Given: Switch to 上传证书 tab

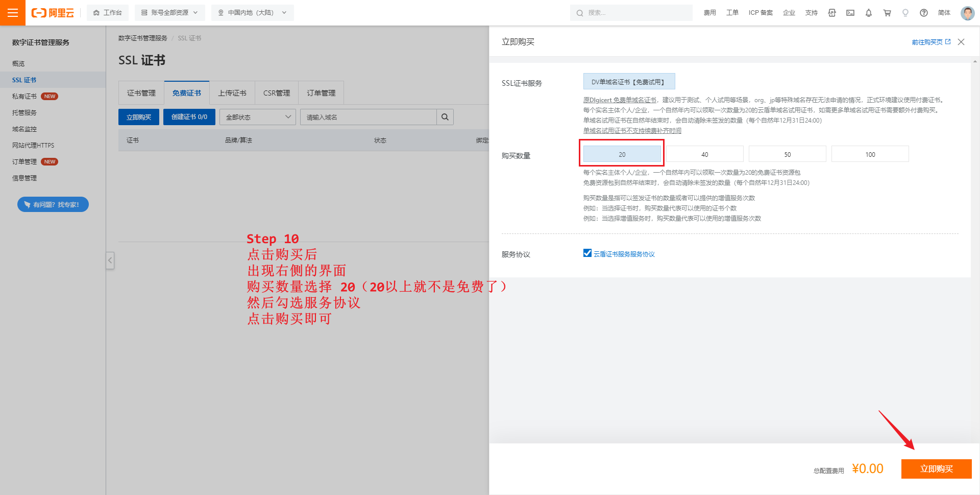Looking at the screenshot, I should tap(232, 93).
